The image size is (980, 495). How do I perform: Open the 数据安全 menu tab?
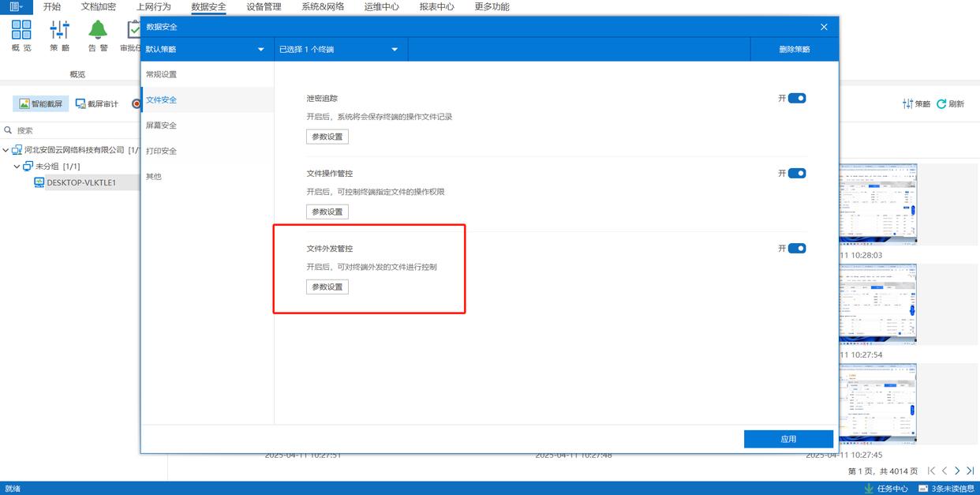pos(209,6)
